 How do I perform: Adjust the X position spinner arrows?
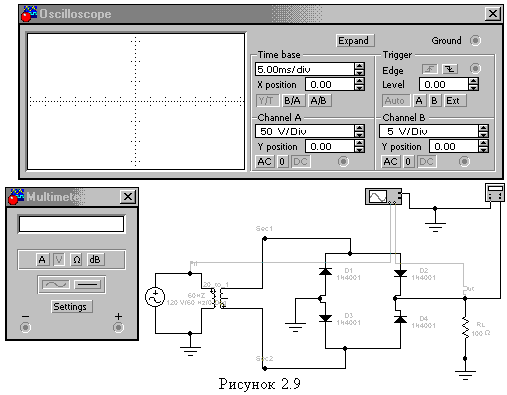pyautogui.click(x=359, y=84)
